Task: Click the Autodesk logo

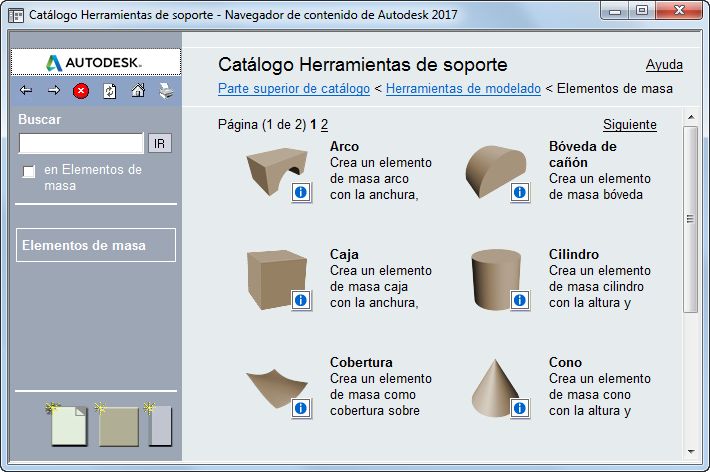Action: point(96,62)
